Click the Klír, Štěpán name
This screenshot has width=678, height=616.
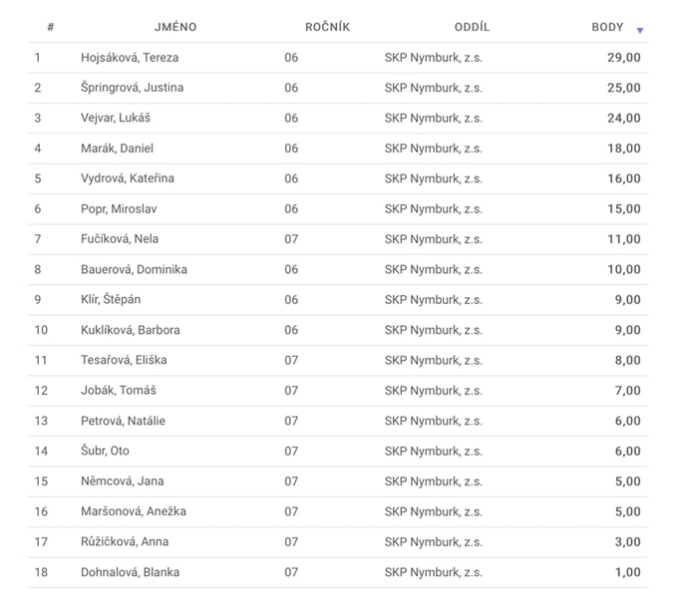pos(111,300)
